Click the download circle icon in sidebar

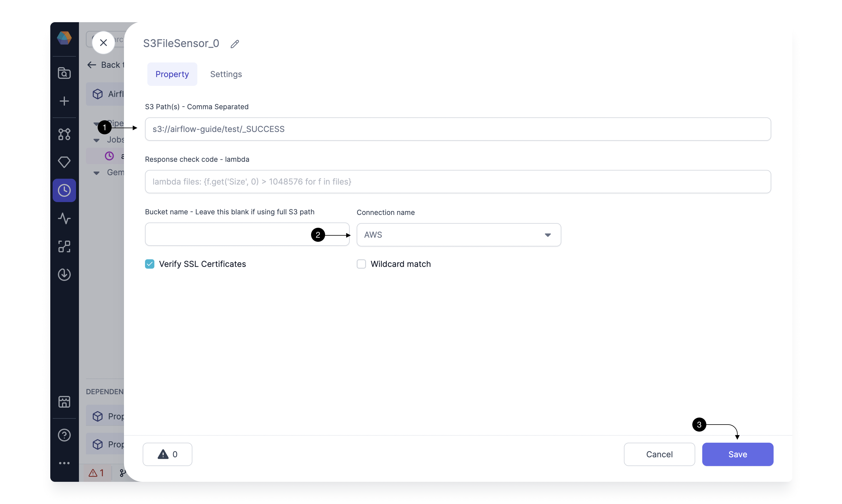(x=64, y=274)
